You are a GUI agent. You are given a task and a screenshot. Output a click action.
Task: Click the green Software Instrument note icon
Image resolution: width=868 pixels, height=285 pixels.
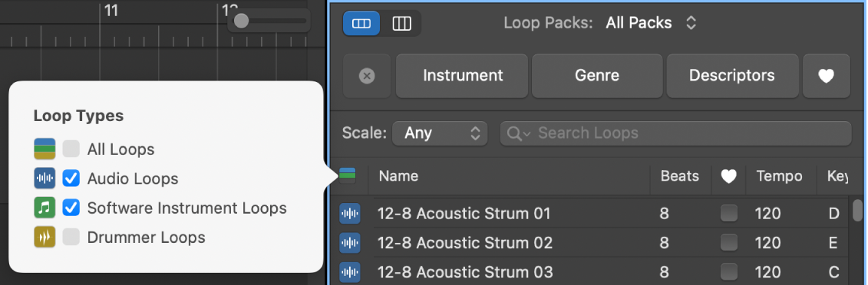point(45,208)
